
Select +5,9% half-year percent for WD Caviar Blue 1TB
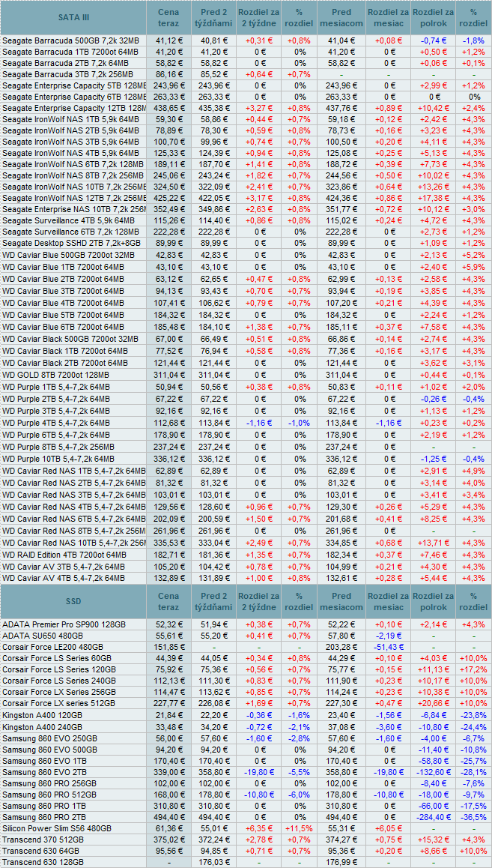coord(474,265)
